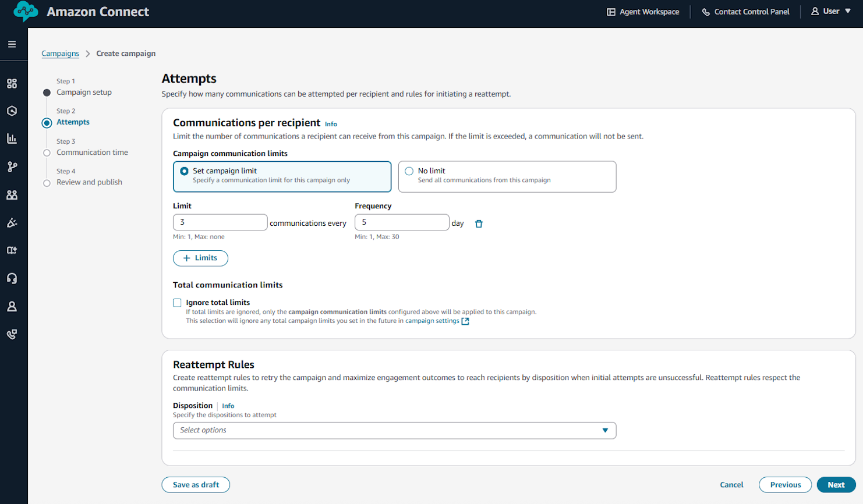Choose the No limit radio option

pyautogui.click(x=409, y=171)
